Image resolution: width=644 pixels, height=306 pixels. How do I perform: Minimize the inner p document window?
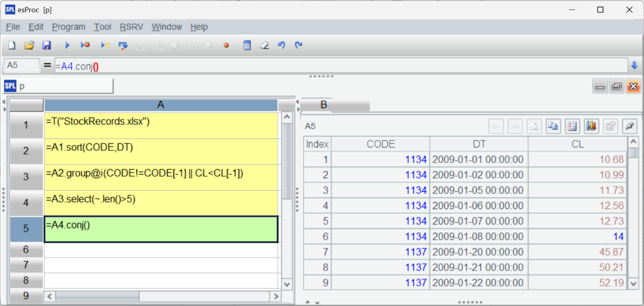(x=600, y=87)
